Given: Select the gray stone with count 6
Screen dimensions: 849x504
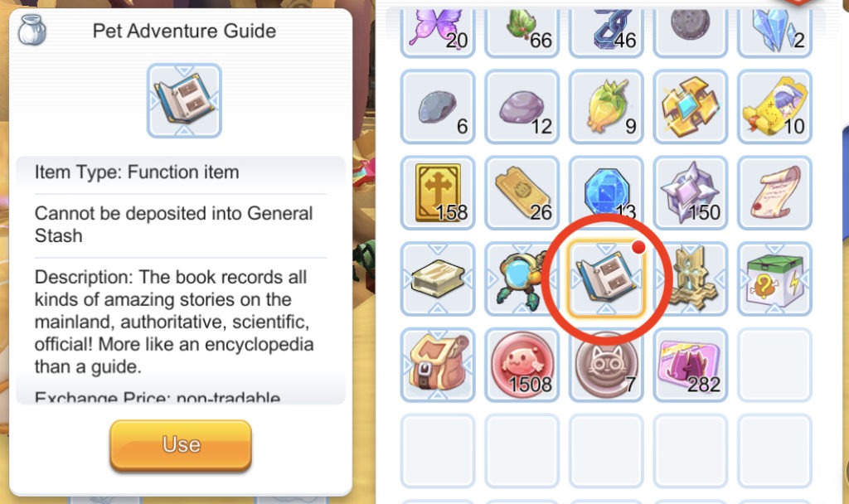Looking at the screenshot, I should tap(438, 107).
